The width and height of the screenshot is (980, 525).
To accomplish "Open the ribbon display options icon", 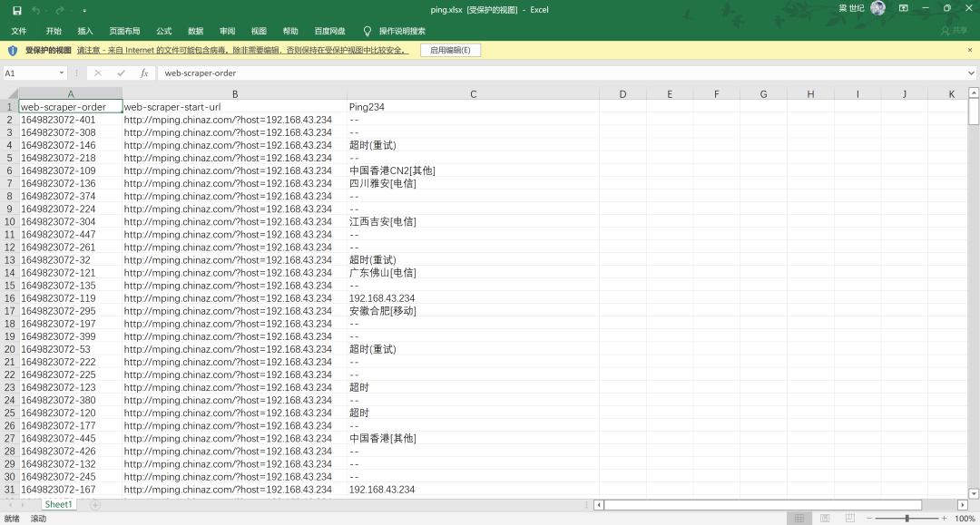I will pos(903,9).
